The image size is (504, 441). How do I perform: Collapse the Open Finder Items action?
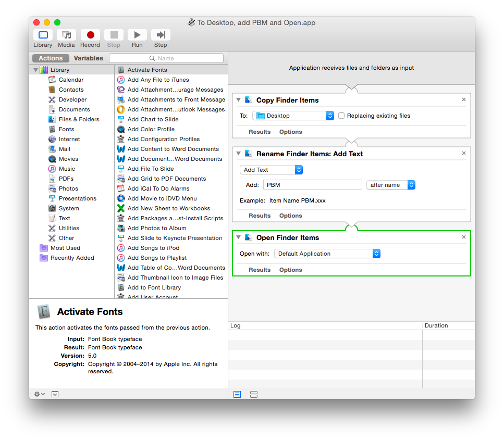point(239,237)
